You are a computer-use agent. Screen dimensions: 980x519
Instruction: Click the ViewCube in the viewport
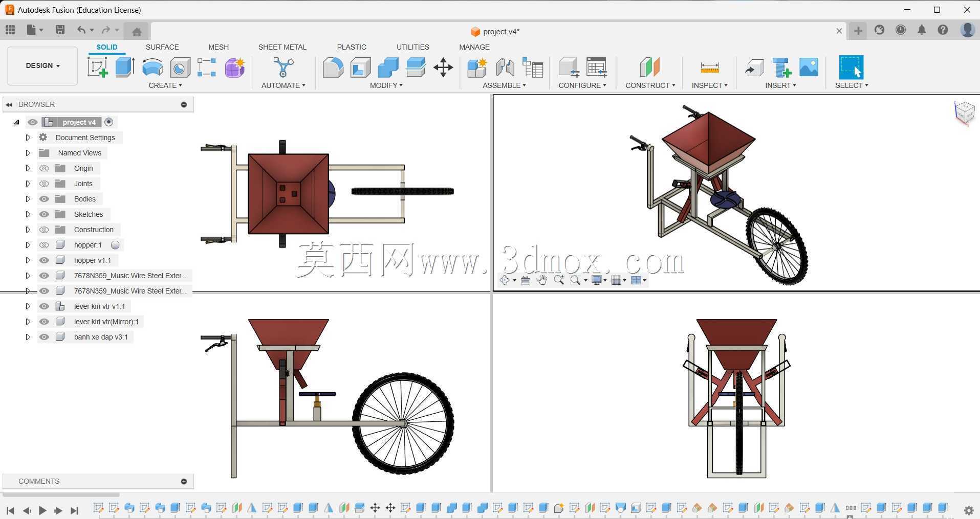point(964,112)
